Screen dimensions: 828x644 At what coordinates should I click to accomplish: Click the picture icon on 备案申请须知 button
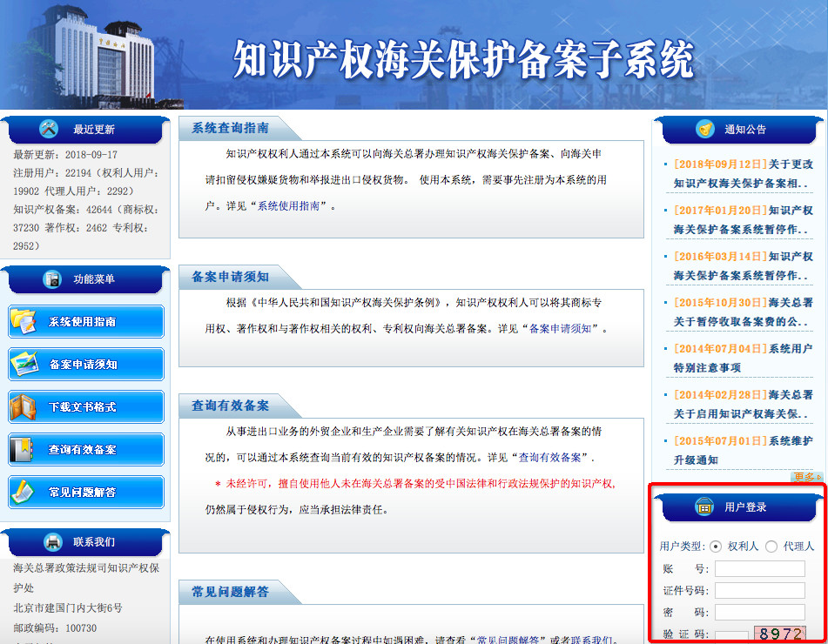click(24, 364)
